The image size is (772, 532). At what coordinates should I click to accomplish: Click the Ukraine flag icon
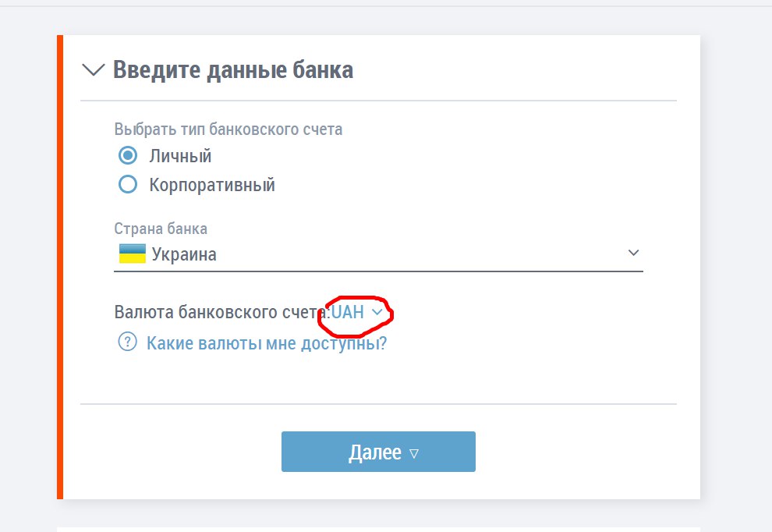[x=132, y=254]
